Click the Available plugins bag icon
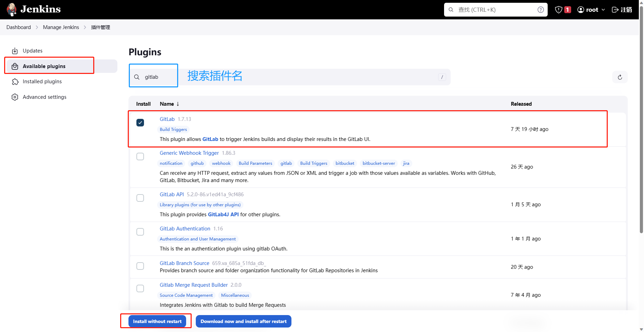644x332 pixels. tap(15, 66)
